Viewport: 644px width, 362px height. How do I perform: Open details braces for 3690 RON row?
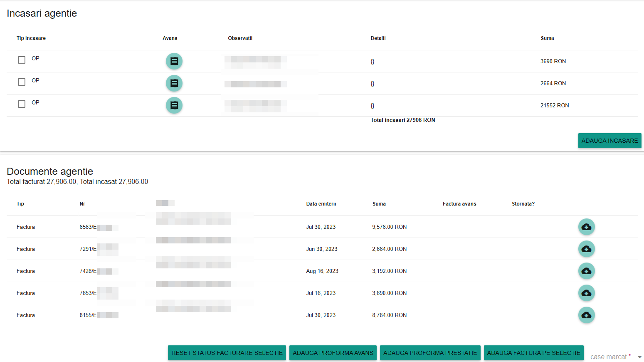coord(373,62)
